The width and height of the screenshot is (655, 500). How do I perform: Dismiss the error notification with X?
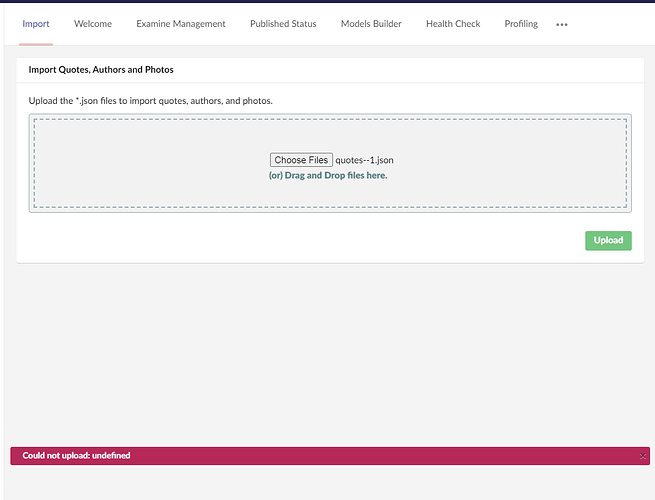(x=643, y=456)
